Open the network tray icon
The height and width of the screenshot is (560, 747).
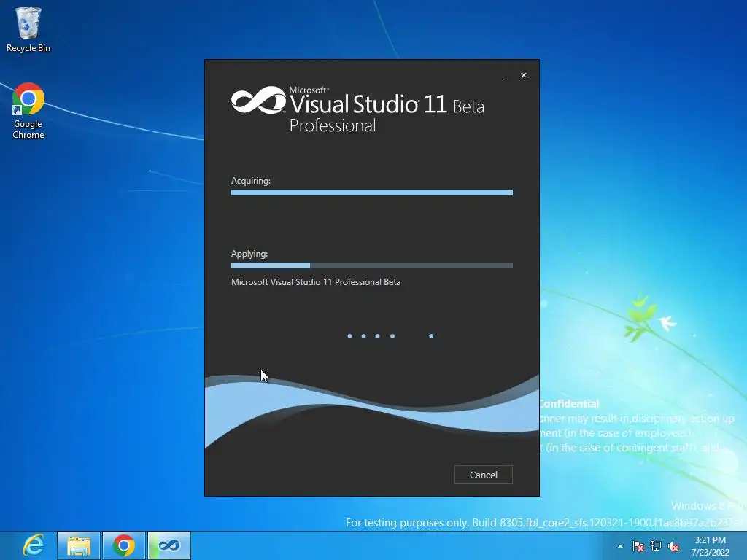tap(656, 546)
